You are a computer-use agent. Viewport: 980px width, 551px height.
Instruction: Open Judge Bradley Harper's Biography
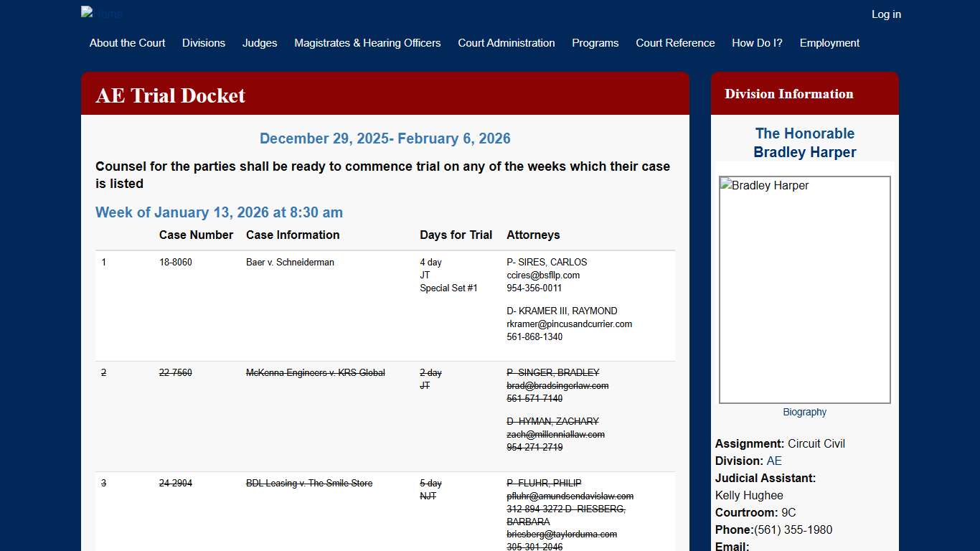(x=804, y=412)
